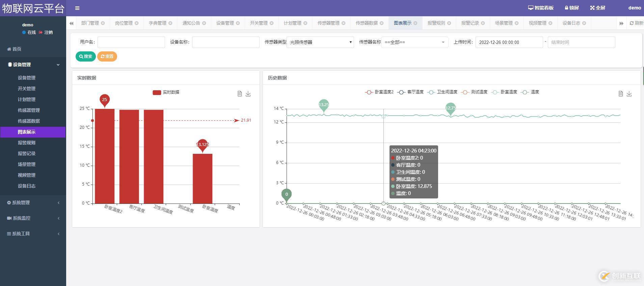644x286 pixels.
Task: Open the 传感器类型 dropdown
Action: click(x=320, y=42)
